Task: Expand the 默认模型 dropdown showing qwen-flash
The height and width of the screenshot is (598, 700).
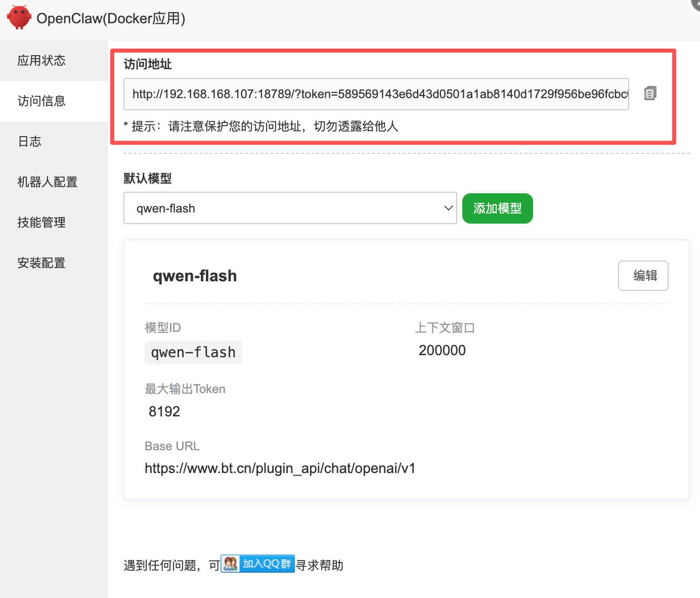Action: [290, 208]
